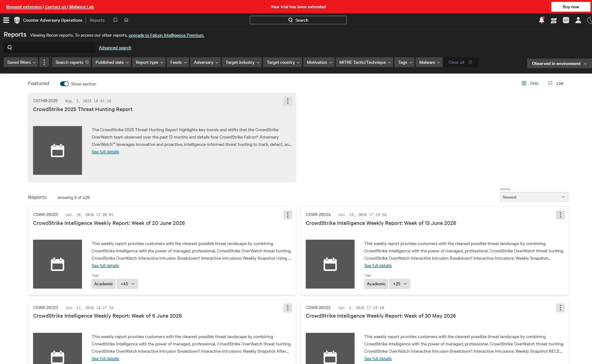Open options menu for CSWR-26024 report
Viewport: 592px width, 364px height.
pyautogui.click(x=560, y=215)
